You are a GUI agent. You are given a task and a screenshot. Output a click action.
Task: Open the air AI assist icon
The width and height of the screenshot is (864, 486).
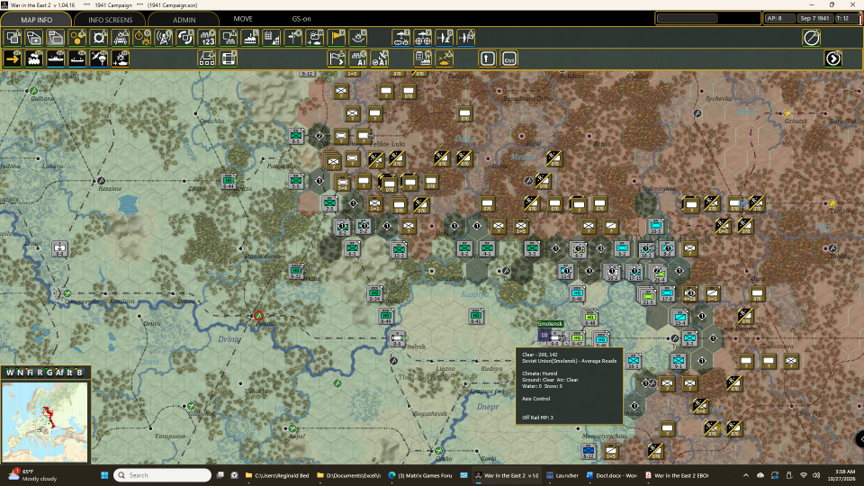coord(380,58)
